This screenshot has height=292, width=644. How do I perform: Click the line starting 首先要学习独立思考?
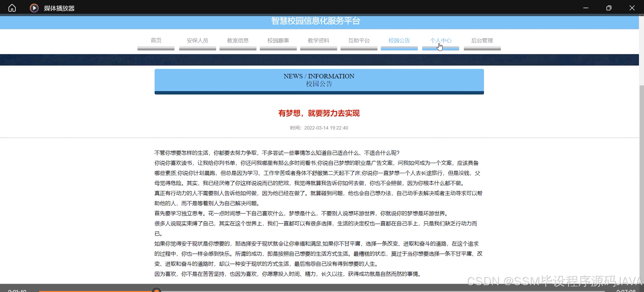coord(302,213)
